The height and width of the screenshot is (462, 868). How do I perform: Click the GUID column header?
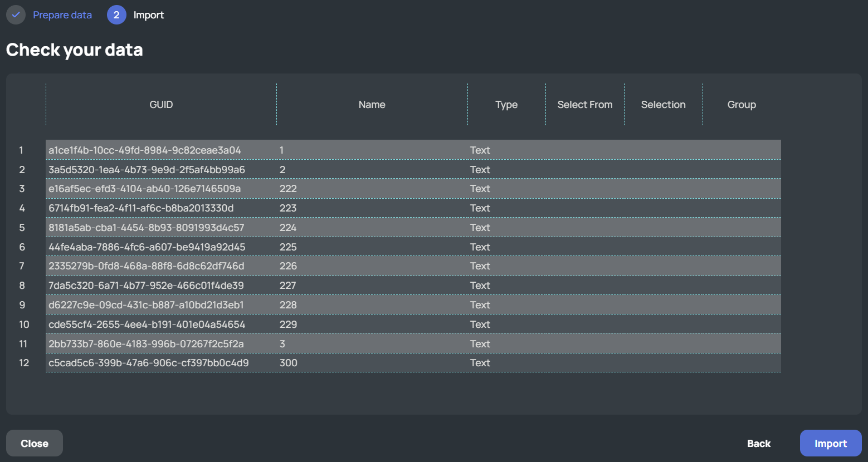[x=161, y=105]
